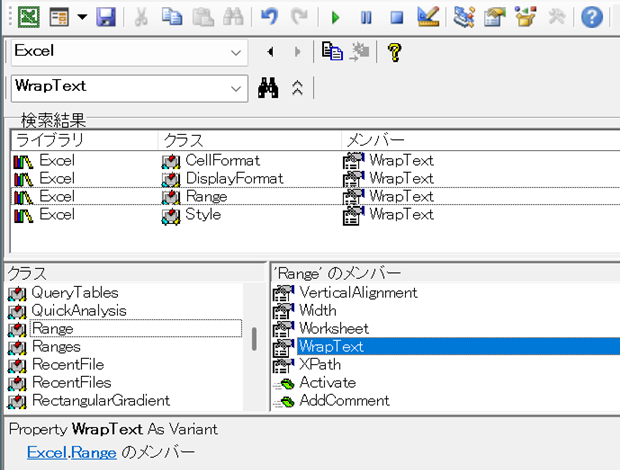
Task: Undo the last action
Action: tap(269, 17)
